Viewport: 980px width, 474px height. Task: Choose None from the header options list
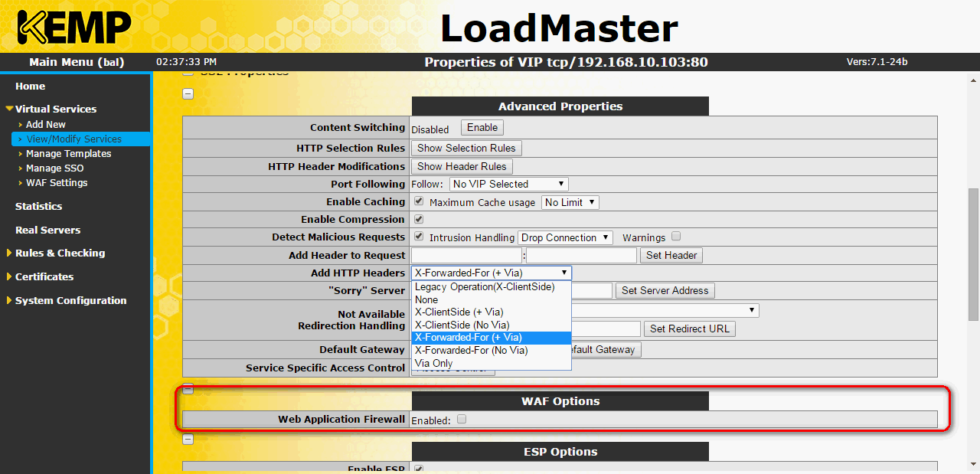(492, 300)
